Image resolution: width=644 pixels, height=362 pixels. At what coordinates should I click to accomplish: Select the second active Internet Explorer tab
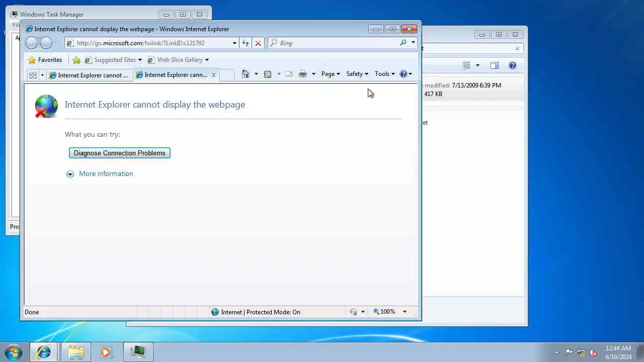(172, 75)
